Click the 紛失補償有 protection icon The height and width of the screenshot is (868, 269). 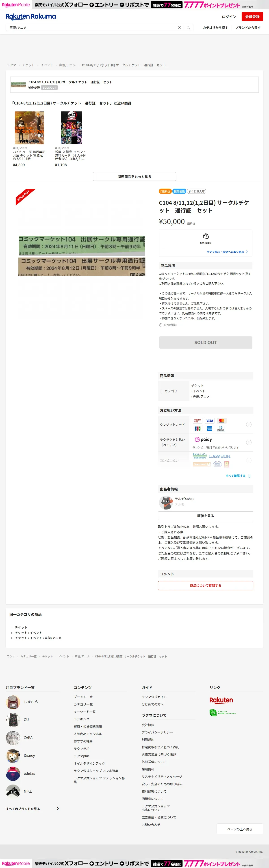(206, 236)
